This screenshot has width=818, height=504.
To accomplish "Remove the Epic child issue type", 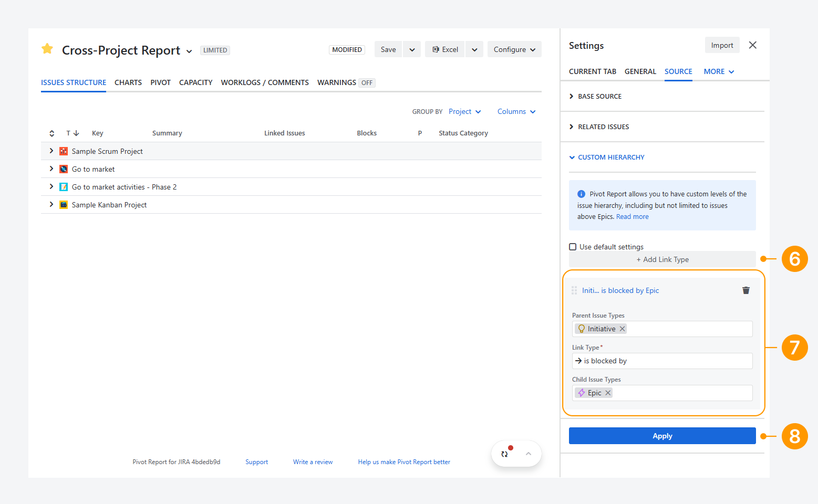I will point(608,393).
